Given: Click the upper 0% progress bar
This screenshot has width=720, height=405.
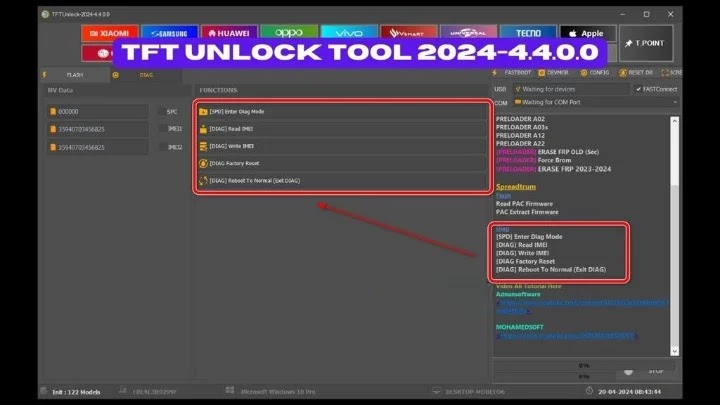Looking at the screenshot, I should pyautogui.click(x=584, y=366).
